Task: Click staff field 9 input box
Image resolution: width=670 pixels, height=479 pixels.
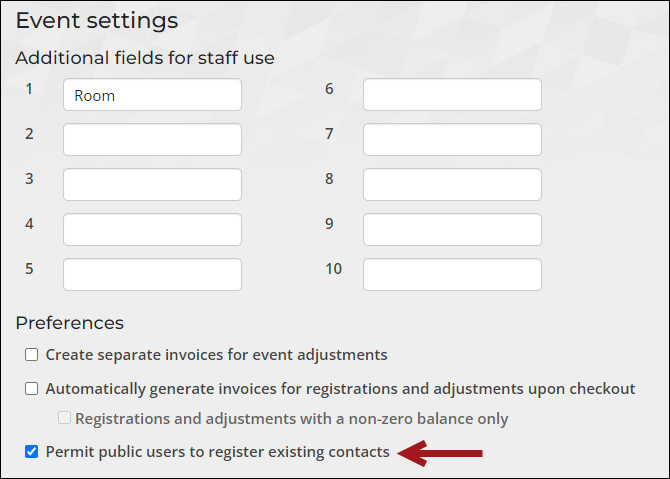Action: coord(453,229)
